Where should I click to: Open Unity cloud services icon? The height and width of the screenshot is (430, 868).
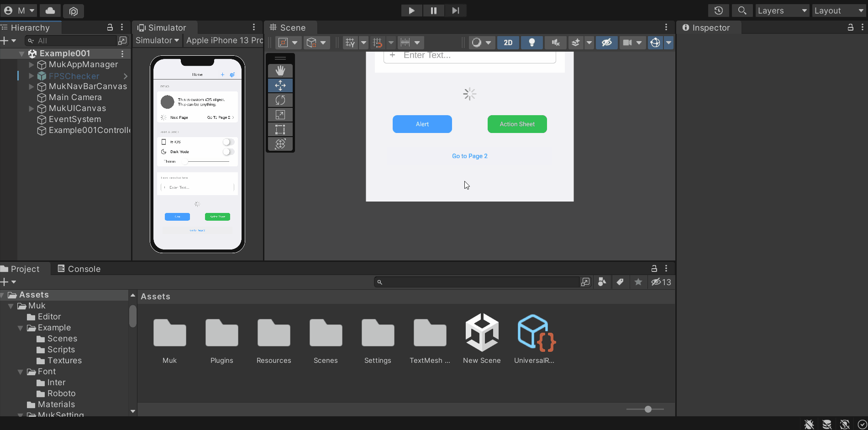50,11
